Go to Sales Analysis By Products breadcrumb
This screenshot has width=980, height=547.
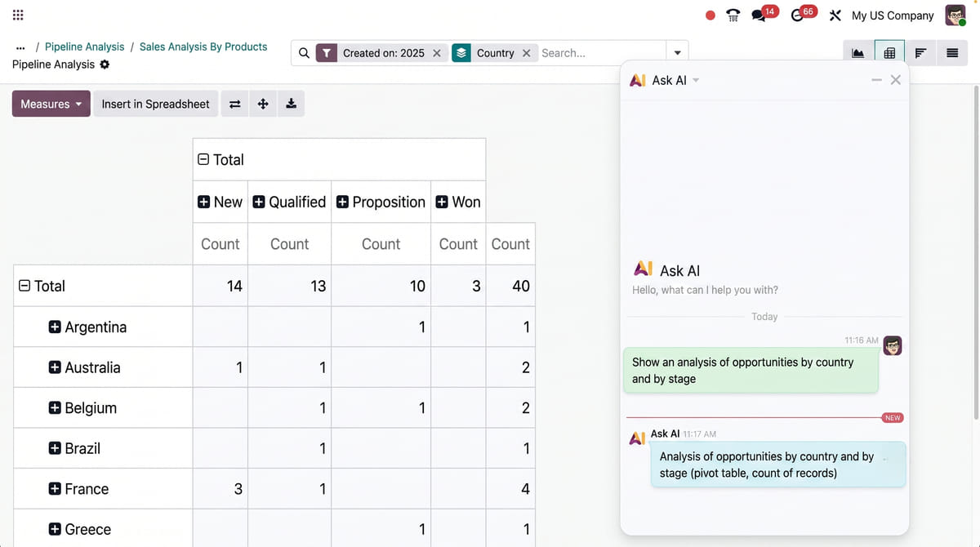[203, 47]
